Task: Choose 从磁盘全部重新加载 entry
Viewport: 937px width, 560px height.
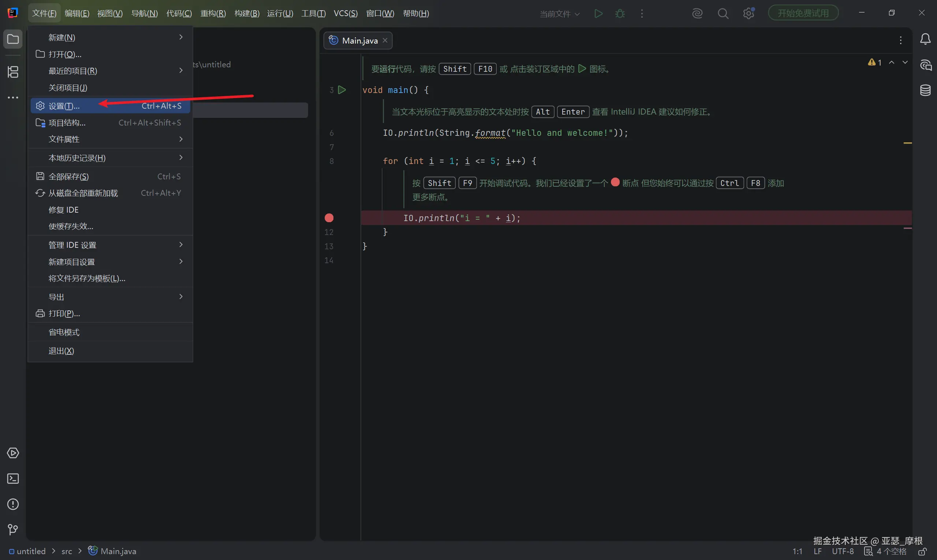Action: (x=110, y=193)
